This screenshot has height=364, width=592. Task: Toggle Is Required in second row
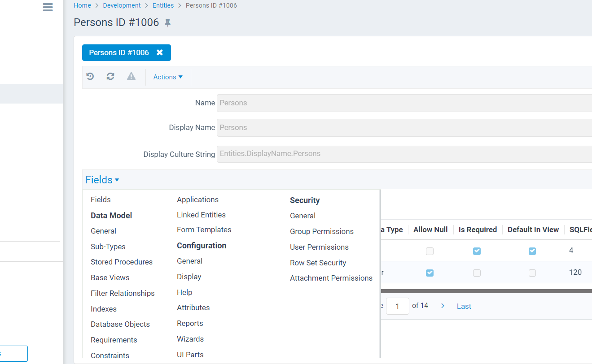pos(477,273)
